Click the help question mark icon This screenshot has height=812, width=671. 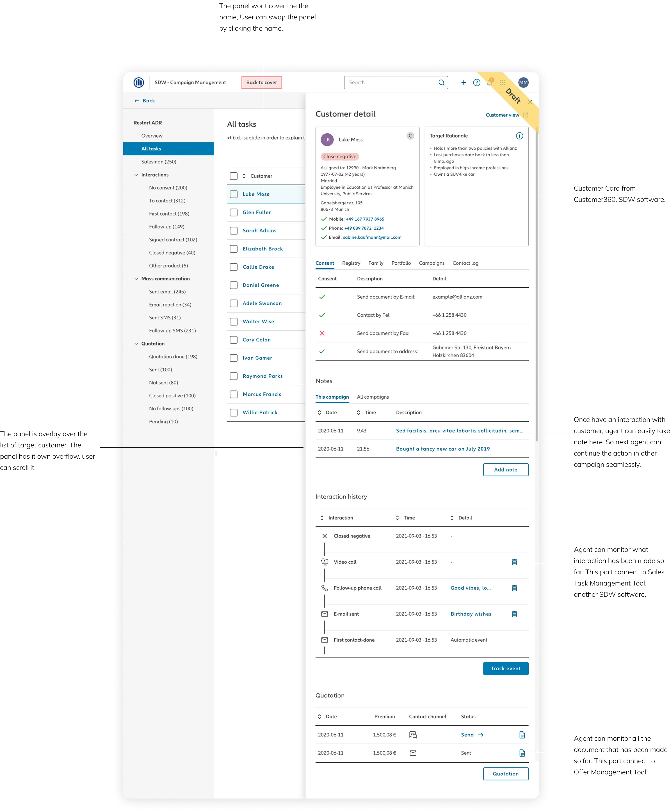click(x=476, y=82)
